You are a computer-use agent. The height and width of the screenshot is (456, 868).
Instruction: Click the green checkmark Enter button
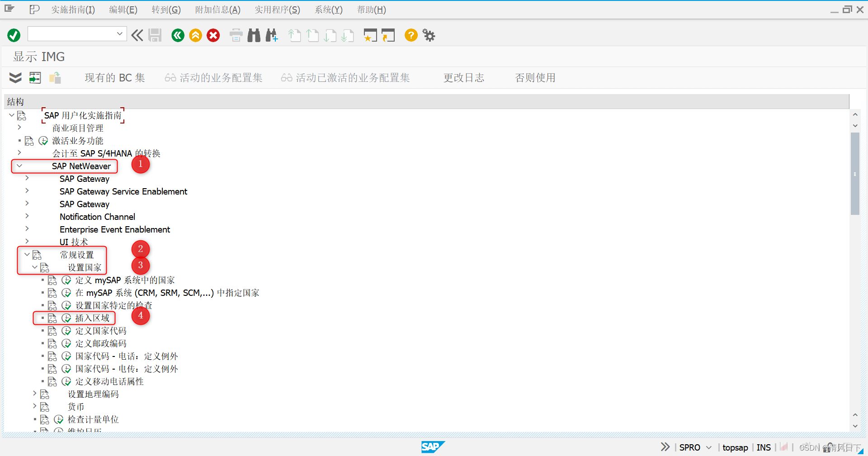(x=14, y=35)
